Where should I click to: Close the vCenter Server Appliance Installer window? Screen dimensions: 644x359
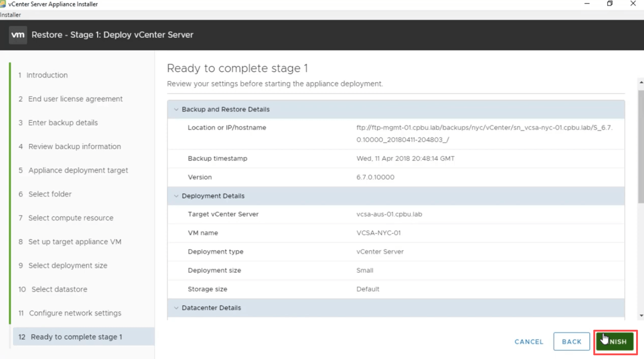(633, 4)
